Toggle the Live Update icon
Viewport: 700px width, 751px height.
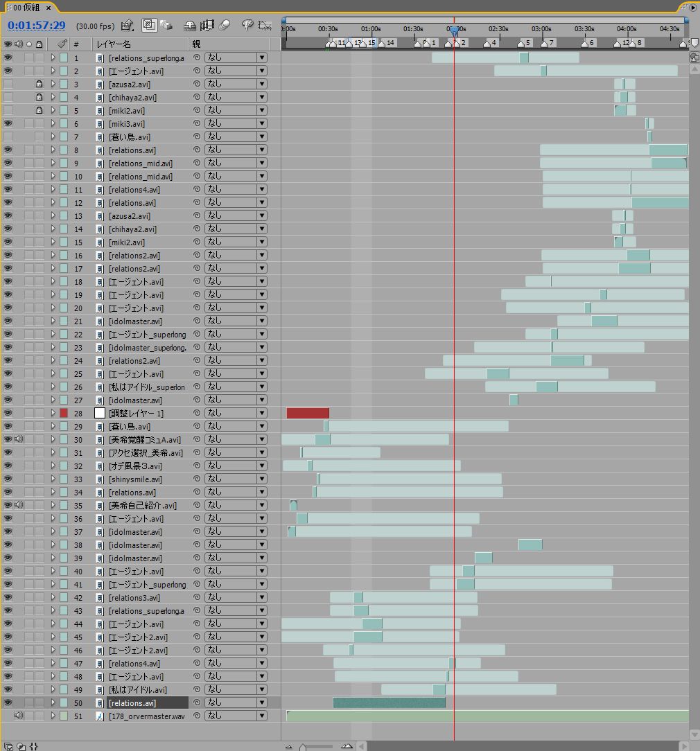(x=149, y=25)
